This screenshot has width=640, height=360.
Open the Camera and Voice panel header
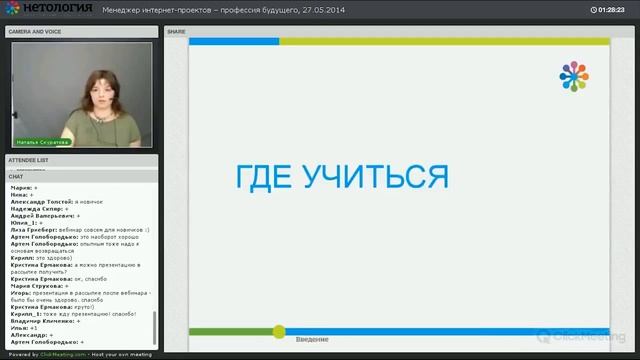[x=82, y=31]
